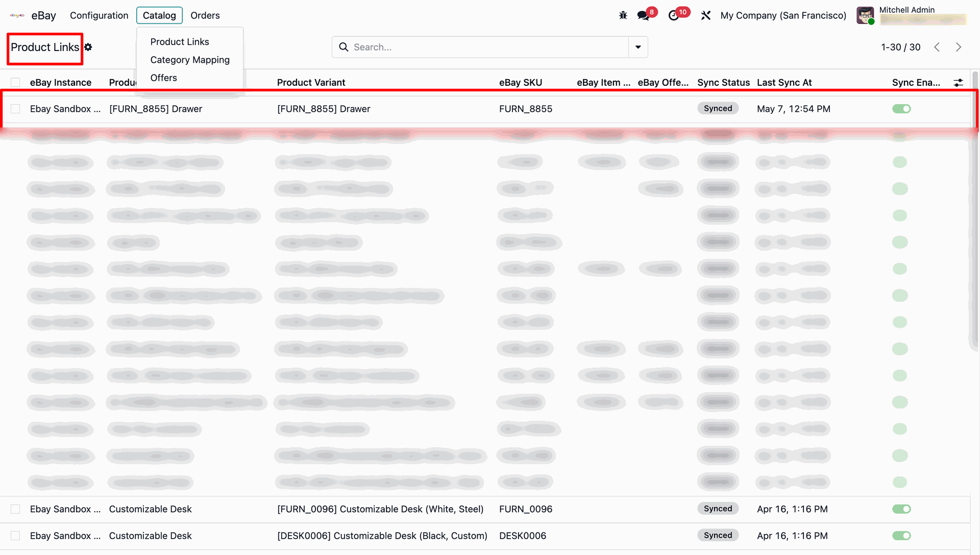Sort by Last Sync At column header

[784, 82]
